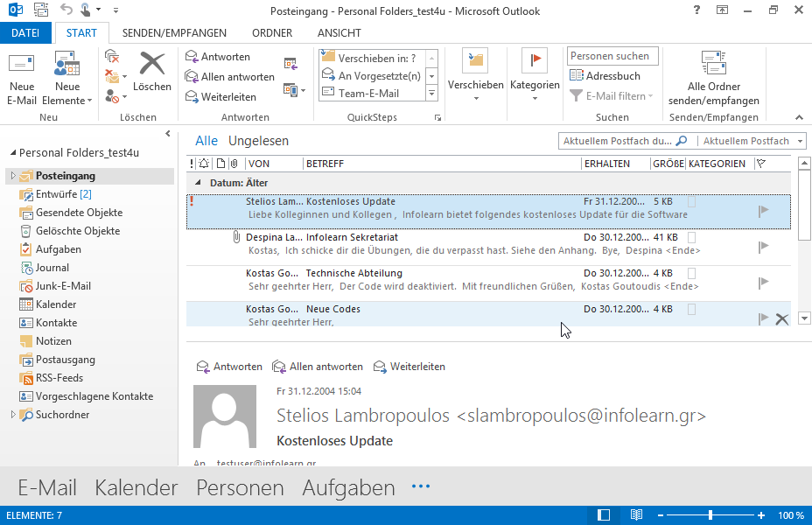Open Aktuellem Postfach scope dropdown

coord(800,141)
